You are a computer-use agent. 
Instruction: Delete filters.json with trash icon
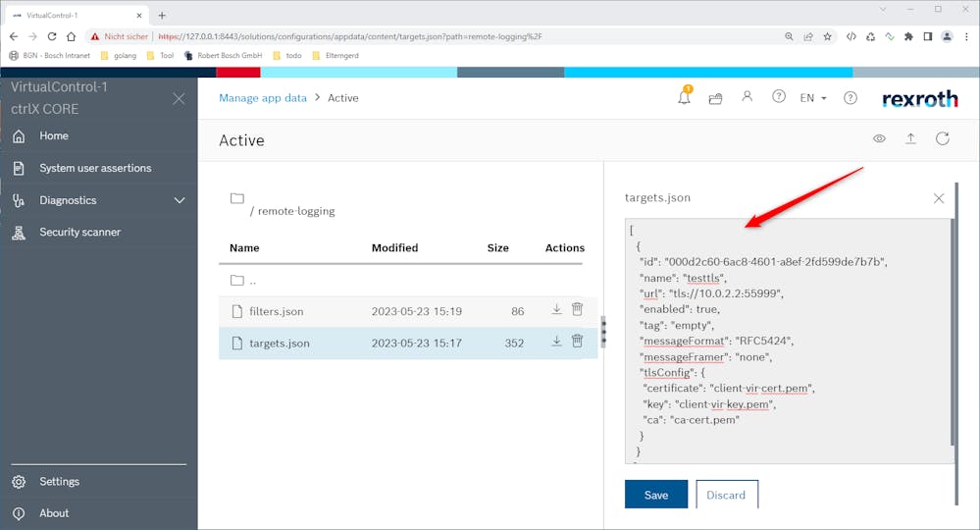tap(578, 309)
